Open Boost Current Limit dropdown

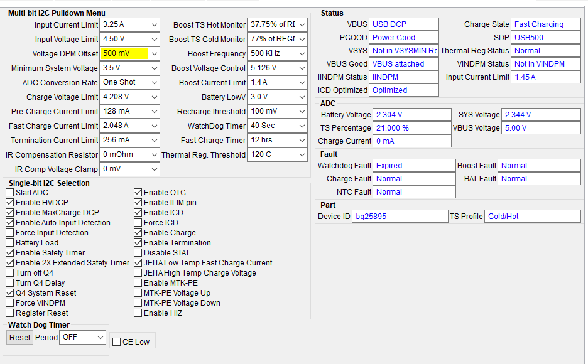point(277,82)
